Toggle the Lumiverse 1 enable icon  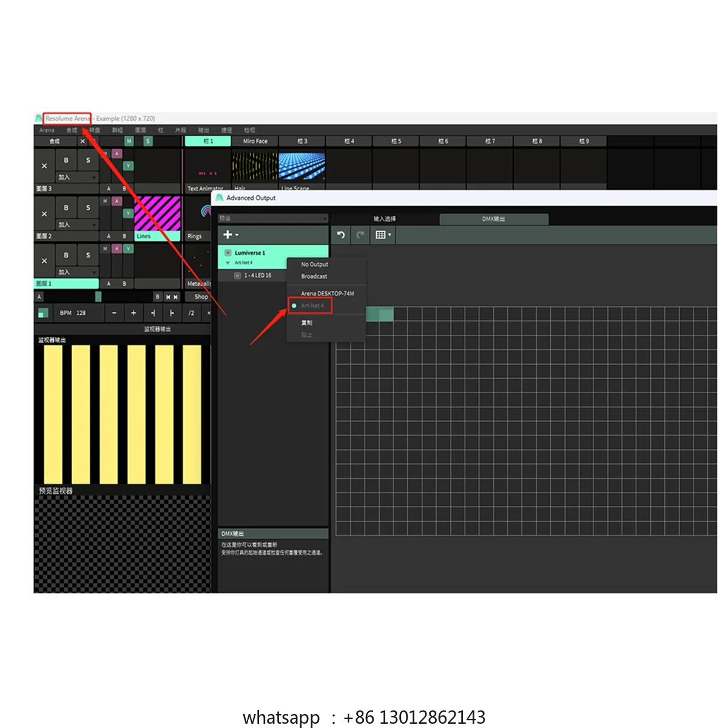pyautogui.click(x=228, y=252)
